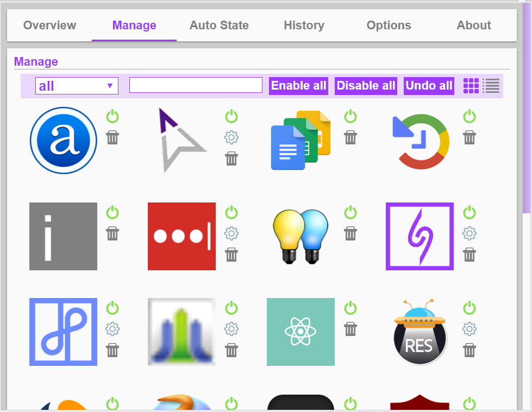Click the Disable all button
Viewport: 532px width, 412px height.
click(x=366, y=86)
